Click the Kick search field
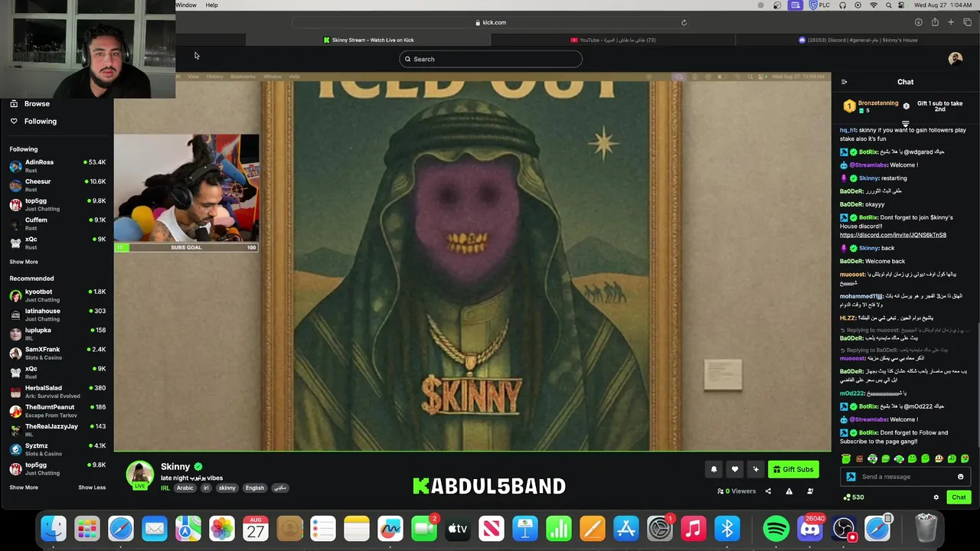980x551 pixels. pyautogui.click(x=490, y=59)
